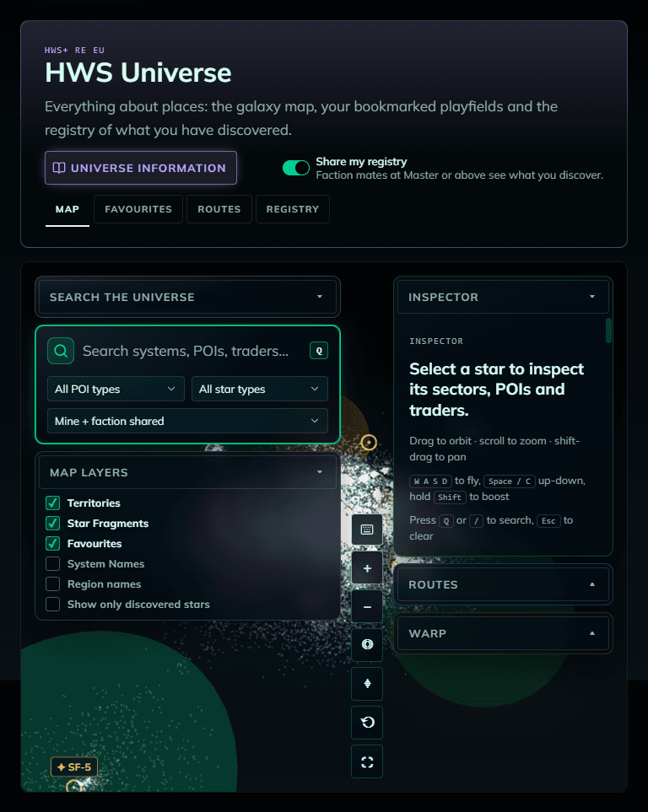
Task: Click the 'Space / C' key hint
Action: 509,481
